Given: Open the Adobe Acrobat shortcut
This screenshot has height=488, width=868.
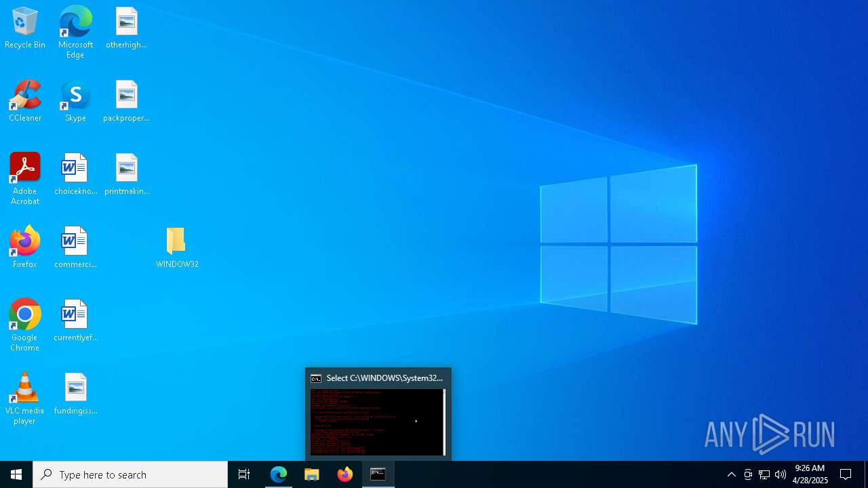Looking at the screenshot, I should (25, 179).
